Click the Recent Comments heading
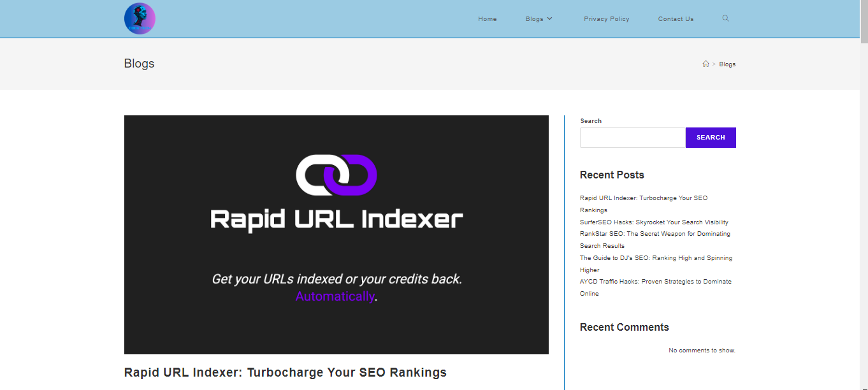Image resolution: width=868 pixels, height=390 pixels. point(625,328)
